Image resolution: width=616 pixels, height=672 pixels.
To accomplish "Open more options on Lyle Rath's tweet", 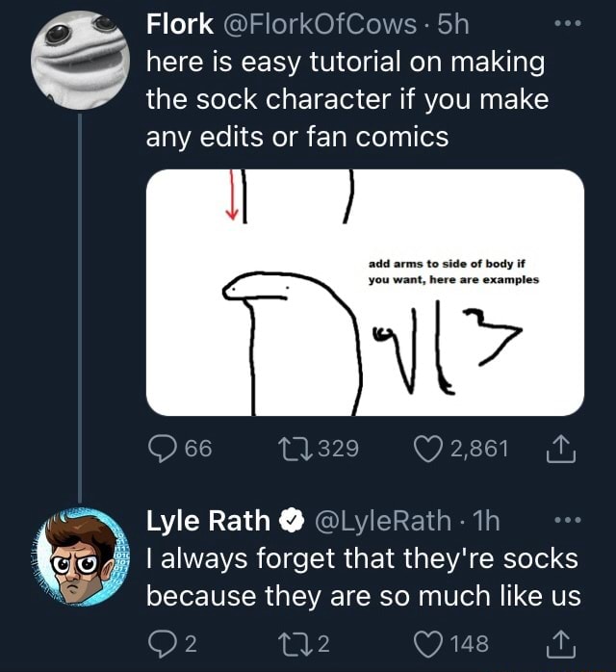I will (x=569, y=520).
